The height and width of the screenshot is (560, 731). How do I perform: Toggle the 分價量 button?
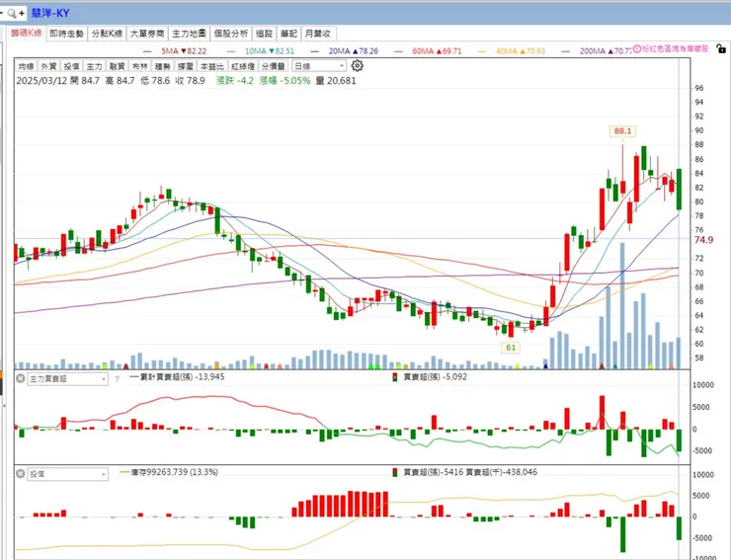(x=274, y=66)
